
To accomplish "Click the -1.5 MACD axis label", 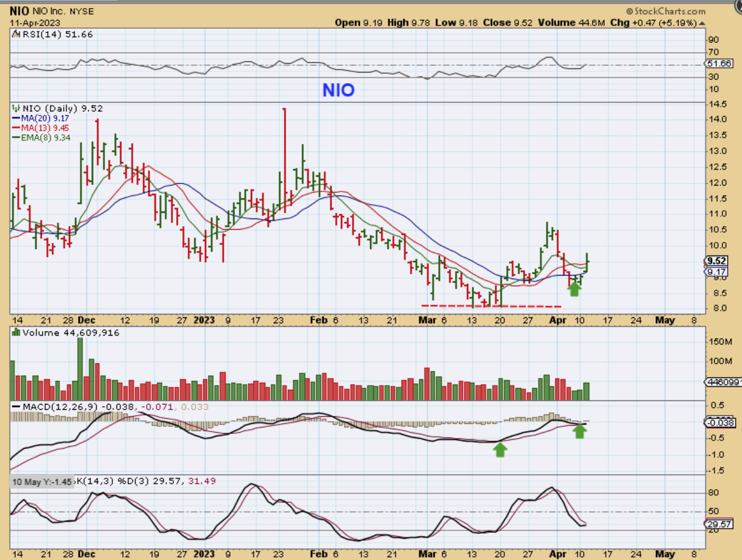I will [718, 471].
